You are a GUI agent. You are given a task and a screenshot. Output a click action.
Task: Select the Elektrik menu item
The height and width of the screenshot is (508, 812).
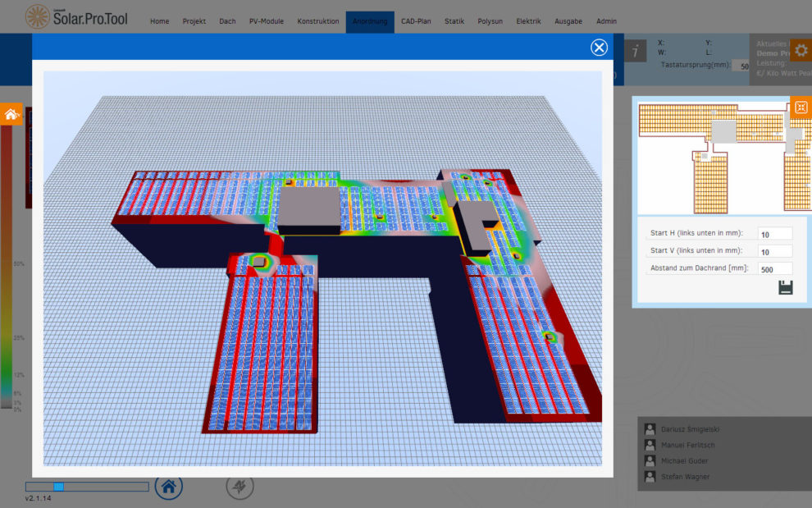pos(528,21)
